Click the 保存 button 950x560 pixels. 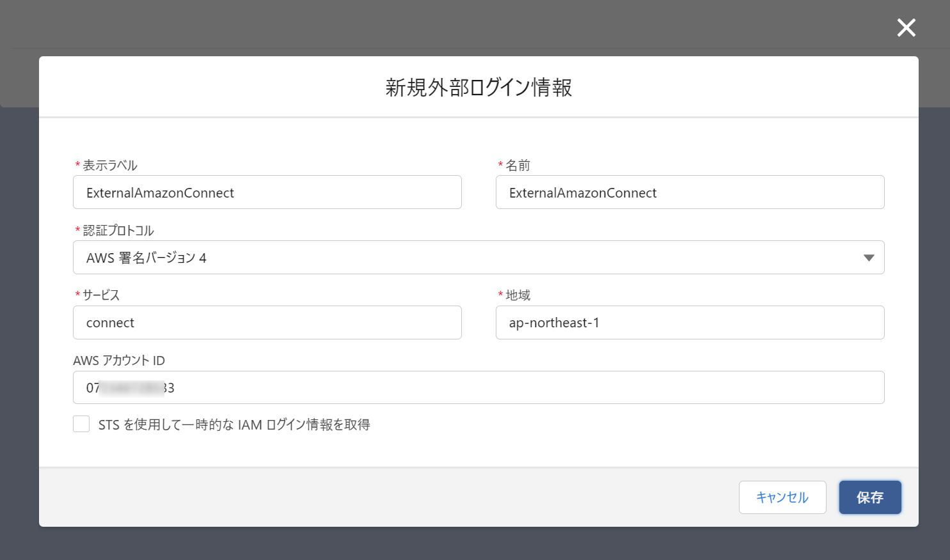click(x=870, y=497)
